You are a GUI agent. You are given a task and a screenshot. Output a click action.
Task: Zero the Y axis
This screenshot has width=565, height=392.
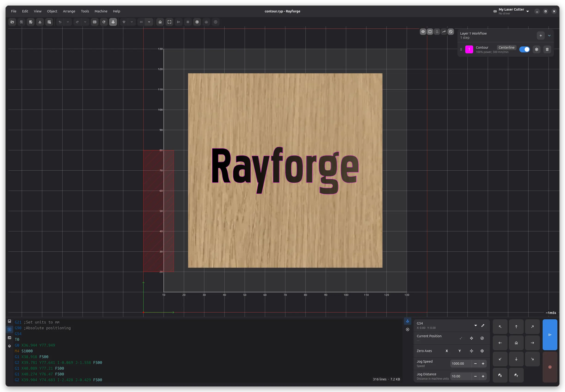tap(460, 351)
